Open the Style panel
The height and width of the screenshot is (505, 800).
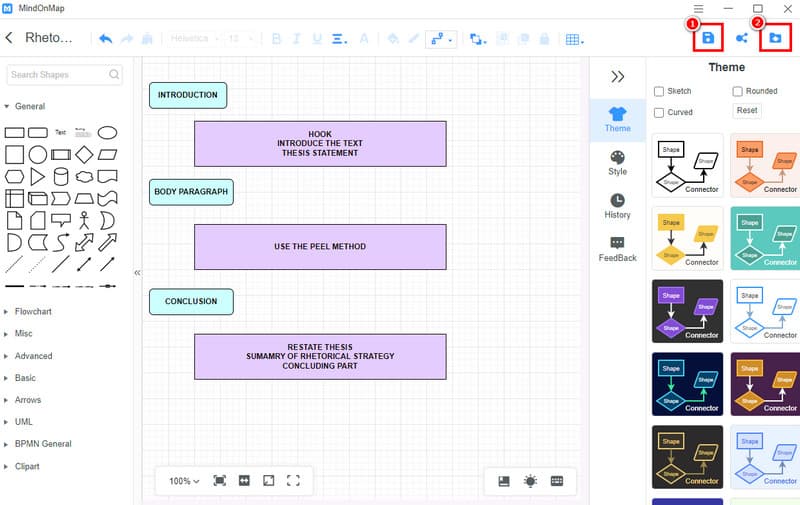pos(617,163)
